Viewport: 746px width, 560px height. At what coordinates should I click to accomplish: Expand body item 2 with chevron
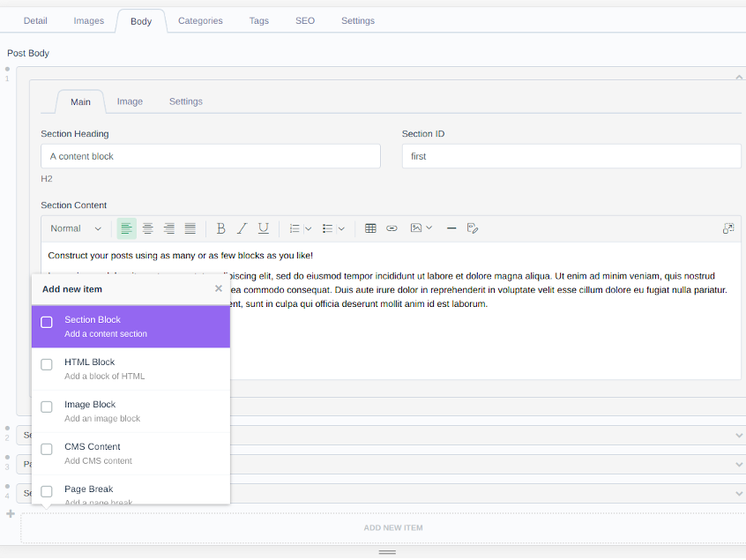pos(739,436)
